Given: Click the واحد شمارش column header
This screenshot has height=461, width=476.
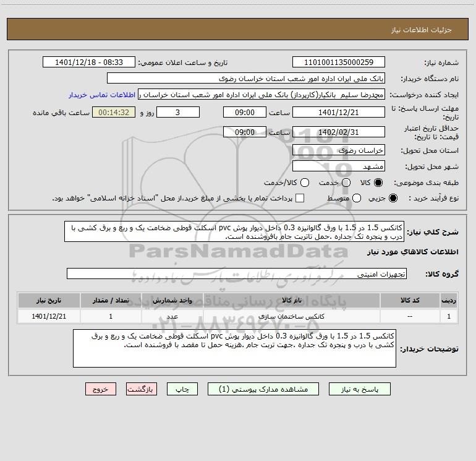Looking at the screenshot, I should [172, 300].
